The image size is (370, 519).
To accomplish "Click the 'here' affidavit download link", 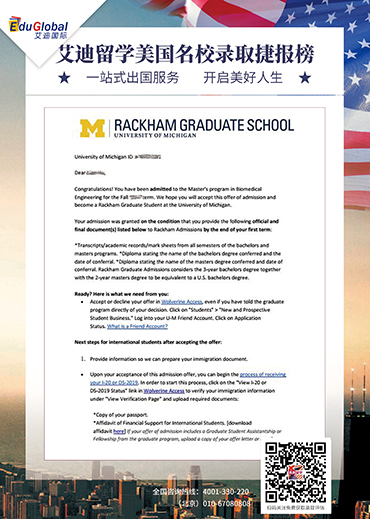I will [x=119, y=431].
